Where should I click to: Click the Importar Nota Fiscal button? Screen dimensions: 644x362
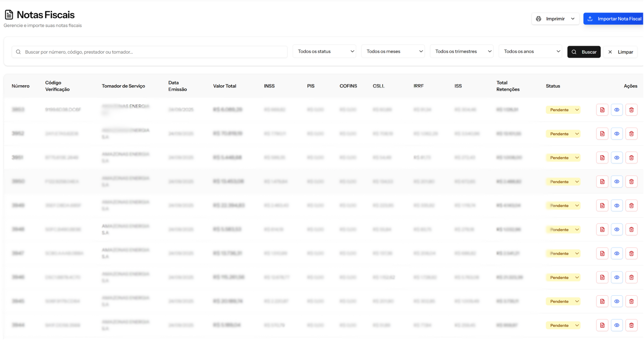(x=614, y=19)
